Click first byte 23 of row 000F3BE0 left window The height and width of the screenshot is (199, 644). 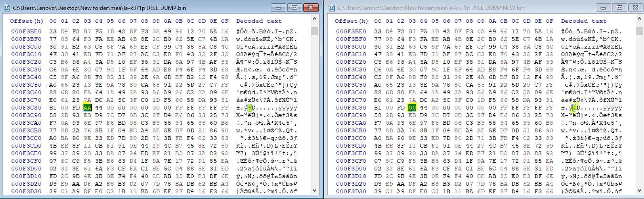[x=53, y=30]
